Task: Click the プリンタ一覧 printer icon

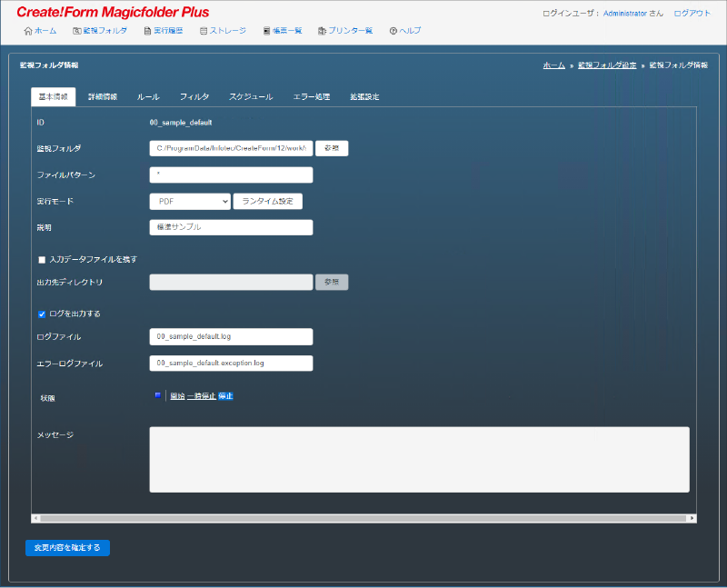Action: tap(322, 31)
